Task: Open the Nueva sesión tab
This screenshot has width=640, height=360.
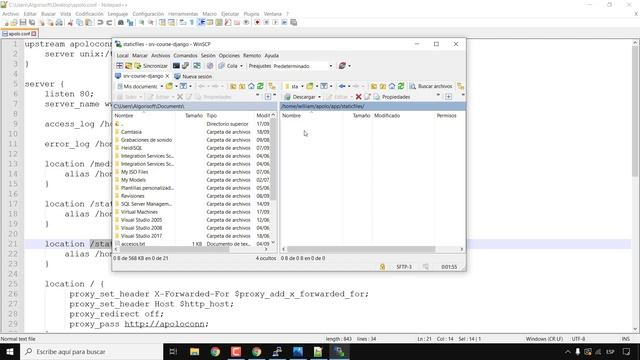Action: [193, 76]
